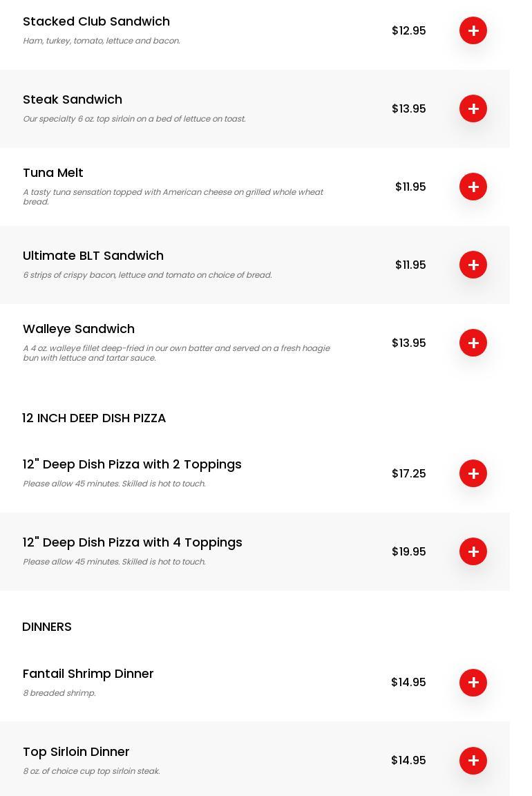Click the 12 INCH DEEP DISH PIZZA heading
This screenshot has height=796, width=532.
coord(94,418)
